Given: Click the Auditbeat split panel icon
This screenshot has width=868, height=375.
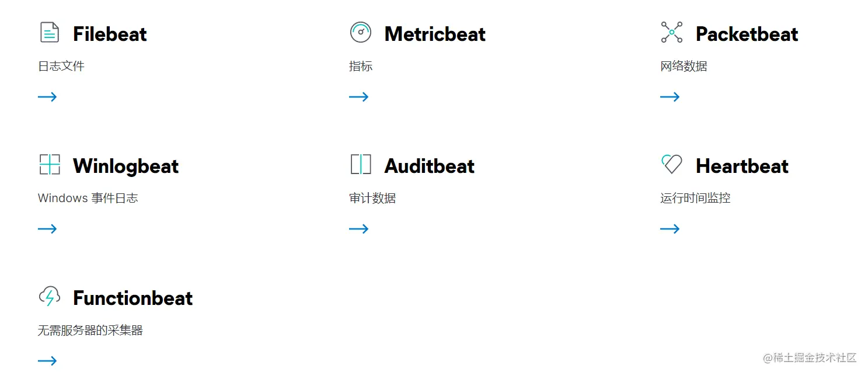Looking at the screenshot, I should pos(361,164).
